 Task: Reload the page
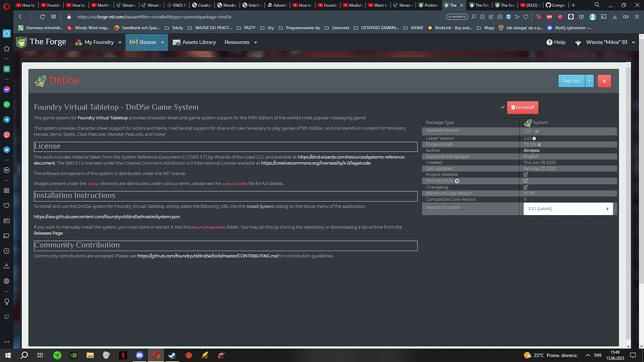pos(42,17)
